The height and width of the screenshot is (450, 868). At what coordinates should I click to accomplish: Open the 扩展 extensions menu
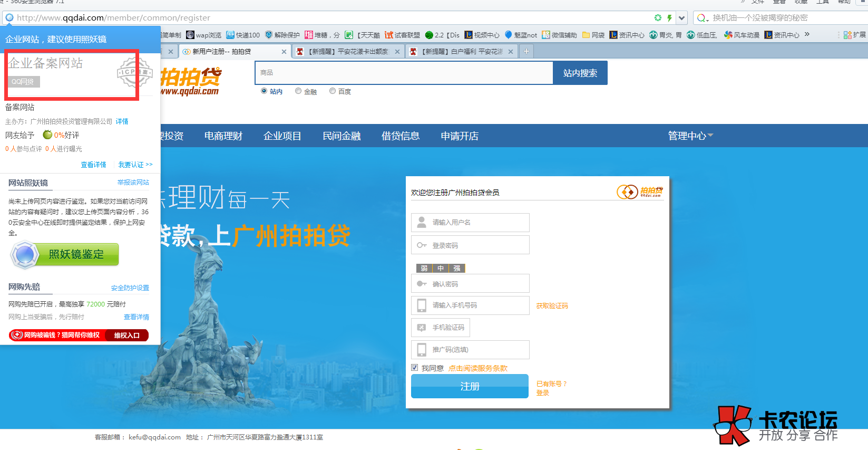coord(854,35)
